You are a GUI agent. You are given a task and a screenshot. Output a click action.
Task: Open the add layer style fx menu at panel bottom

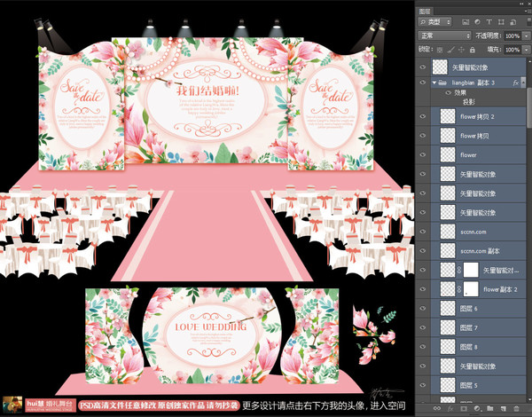click(450, 408)
